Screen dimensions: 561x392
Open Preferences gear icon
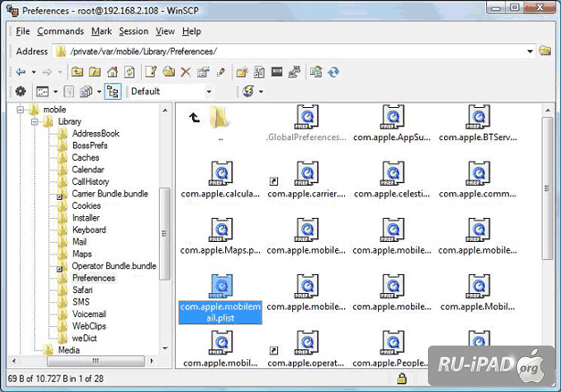pyautogui.click(x=21, y=92)
